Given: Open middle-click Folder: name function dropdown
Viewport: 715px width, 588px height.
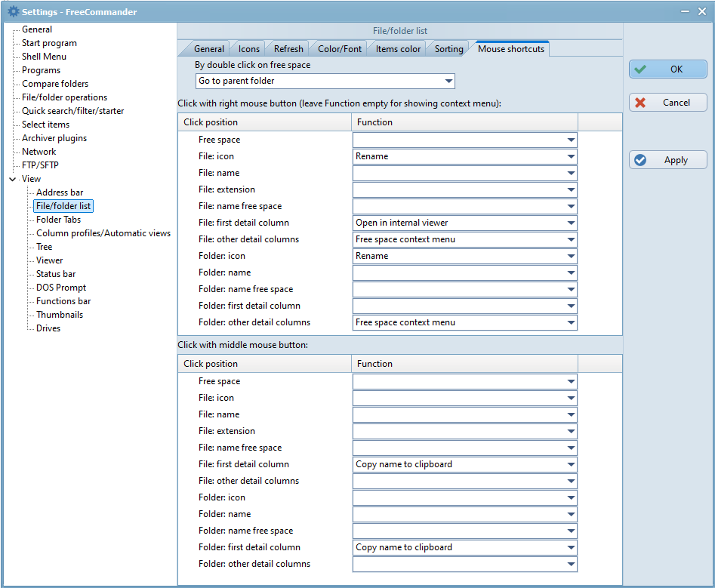Looking at the screenshot, I should click(x=464, y=514).
